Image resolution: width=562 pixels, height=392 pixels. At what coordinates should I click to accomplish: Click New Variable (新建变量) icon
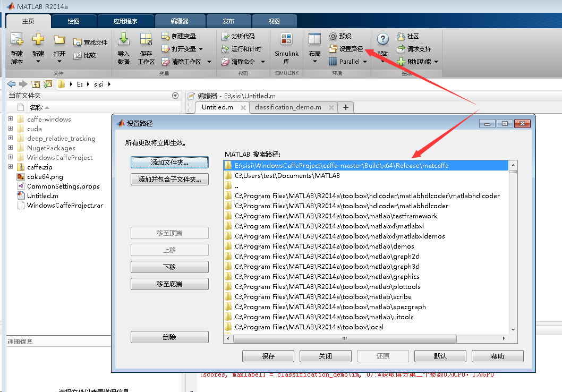165,36
